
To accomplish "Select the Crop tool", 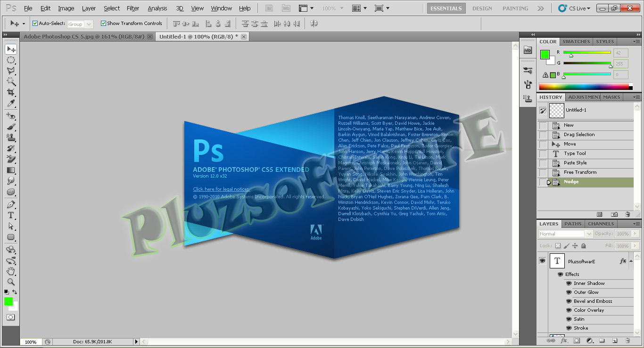I will point(11,92).
